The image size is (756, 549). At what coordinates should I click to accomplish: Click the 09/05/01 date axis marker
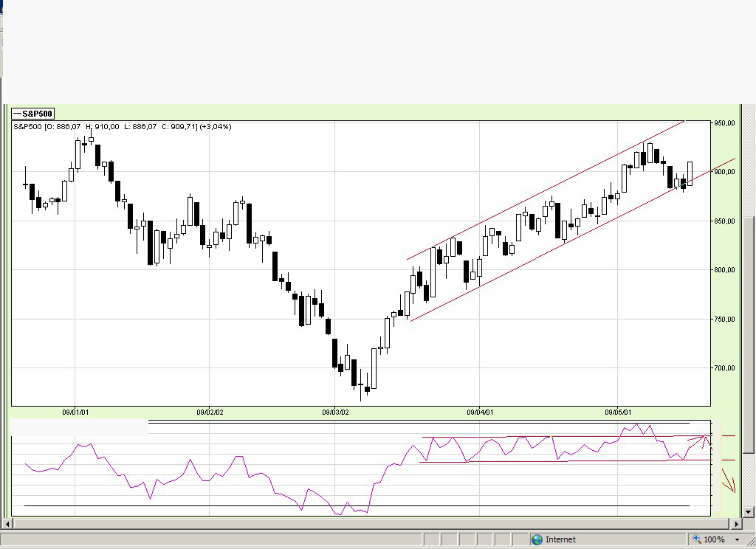618,412
